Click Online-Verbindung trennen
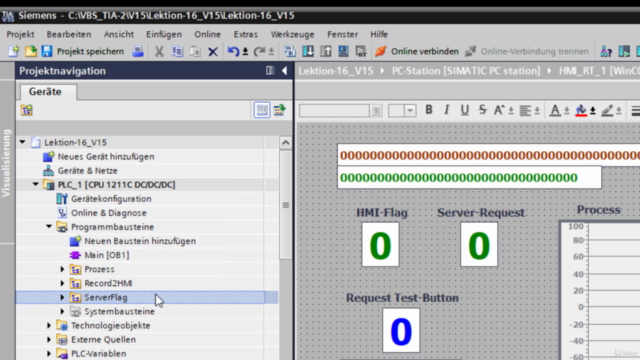This screenshot has width=640, height=360. (527, 51)
